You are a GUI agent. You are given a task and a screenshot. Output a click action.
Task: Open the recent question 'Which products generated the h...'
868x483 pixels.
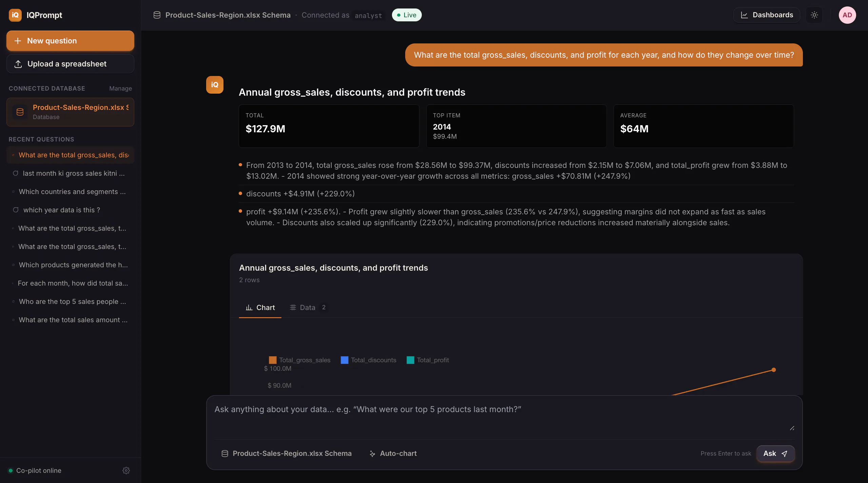tap(70, 265)
